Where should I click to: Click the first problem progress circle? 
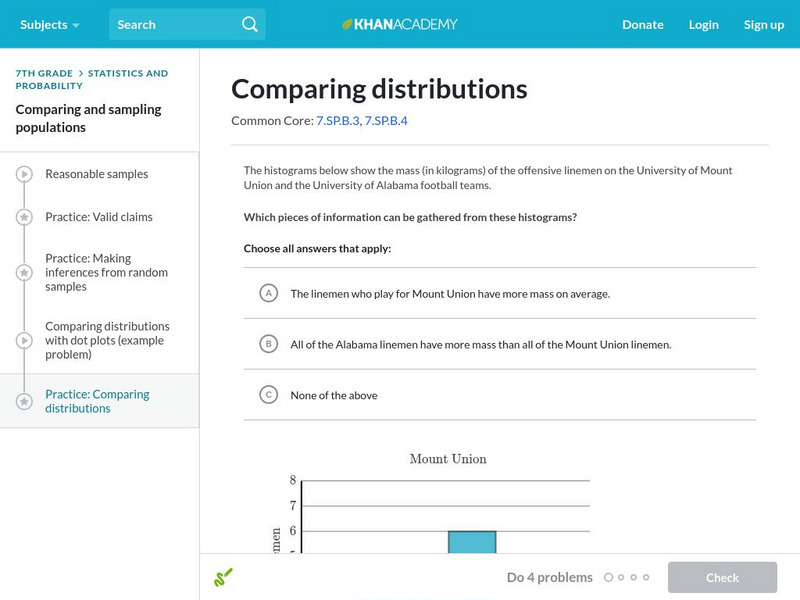(608, 578)
